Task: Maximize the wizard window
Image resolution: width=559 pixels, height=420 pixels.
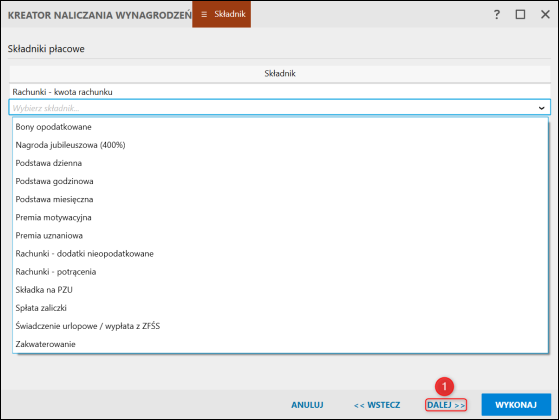Action: (520, 15)
